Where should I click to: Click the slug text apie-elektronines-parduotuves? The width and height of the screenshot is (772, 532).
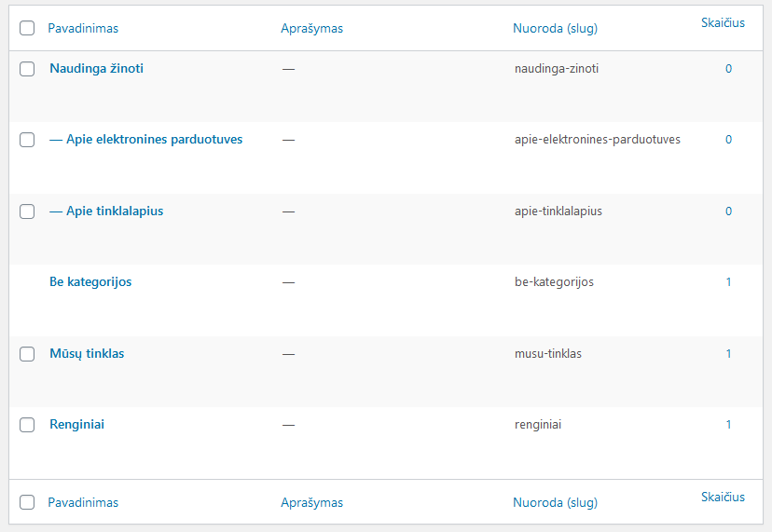coord(598,140)
